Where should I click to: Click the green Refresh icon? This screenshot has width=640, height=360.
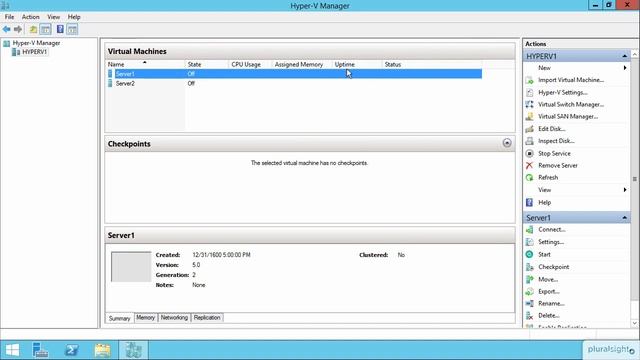coord(529,178)
